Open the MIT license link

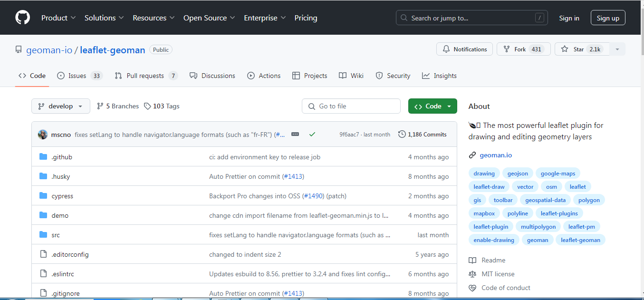click(491, 274)
